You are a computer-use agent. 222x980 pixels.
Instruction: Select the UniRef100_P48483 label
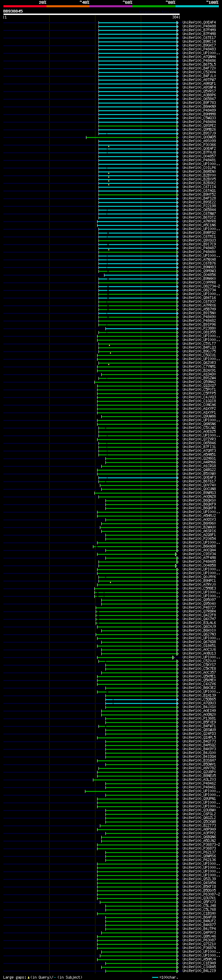pos(199,49)
